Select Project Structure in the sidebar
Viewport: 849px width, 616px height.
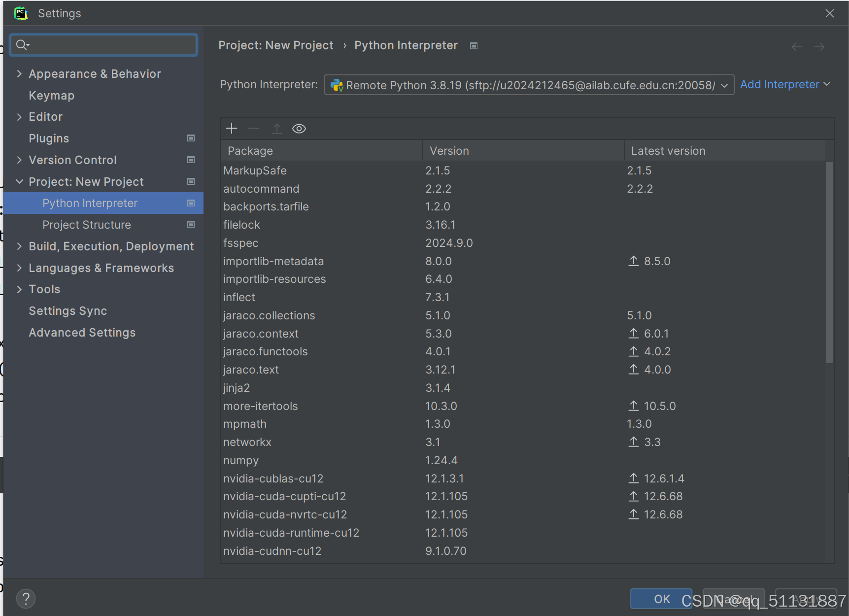click(87, 224)
